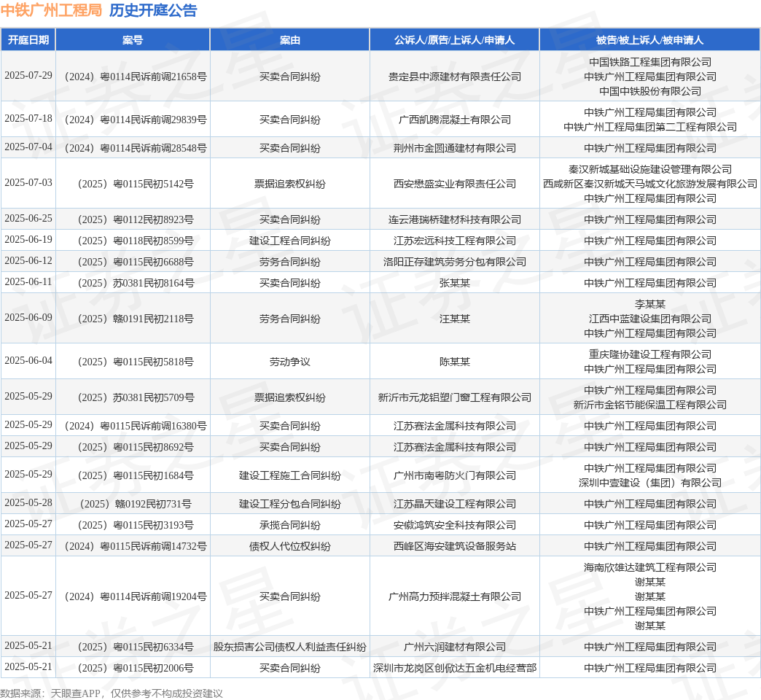The width and height of the screenshot is (761, 700).
Task: Select date cell 2025-06-25
Action: tap(28, 219)
